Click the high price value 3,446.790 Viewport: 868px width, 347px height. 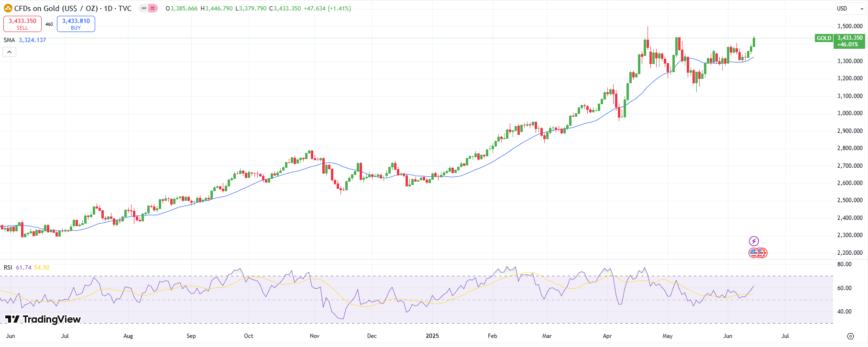(219, 9)
